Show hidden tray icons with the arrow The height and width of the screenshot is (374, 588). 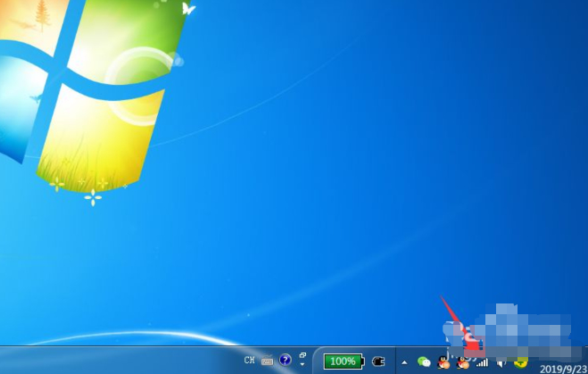click(x=403, y=362)
